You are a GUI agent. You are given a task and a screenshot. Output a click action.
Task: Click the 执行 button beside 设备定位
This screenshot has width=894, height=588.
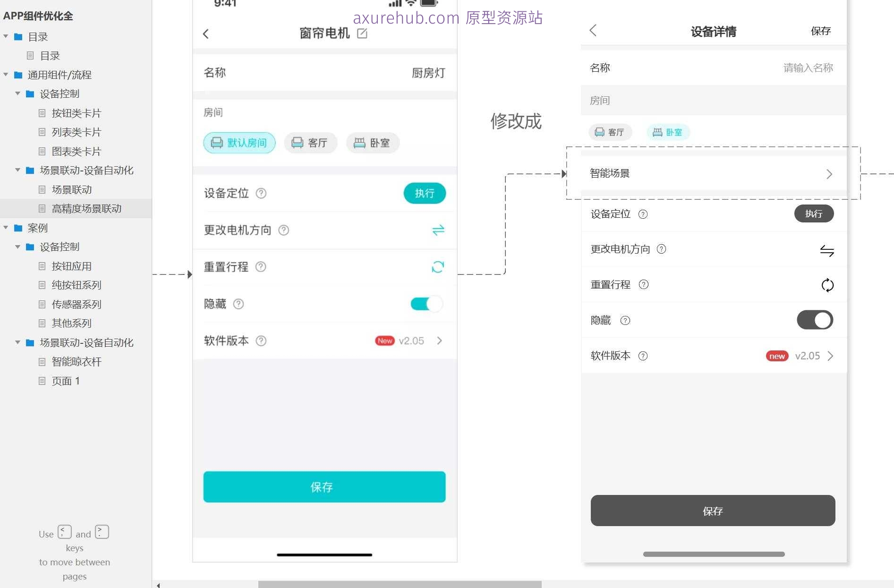coord(424,193)
